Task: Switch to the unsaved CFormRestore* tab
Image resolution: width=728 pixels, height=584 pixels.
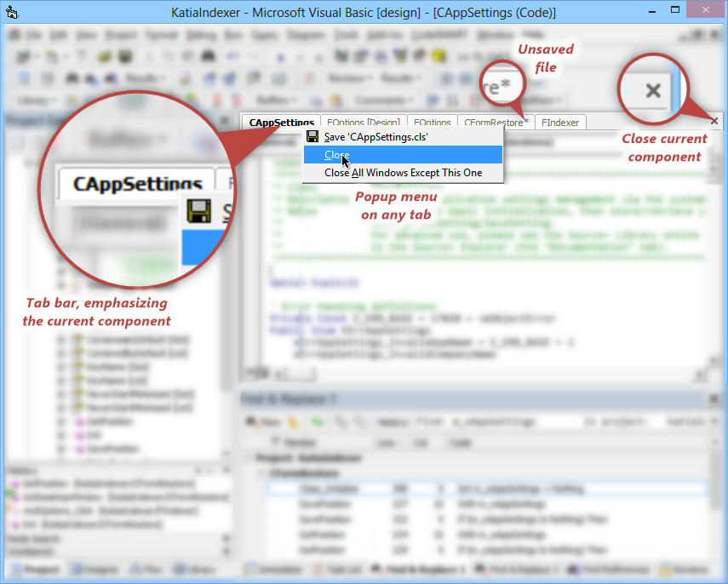Action: [x=496, y=122]
